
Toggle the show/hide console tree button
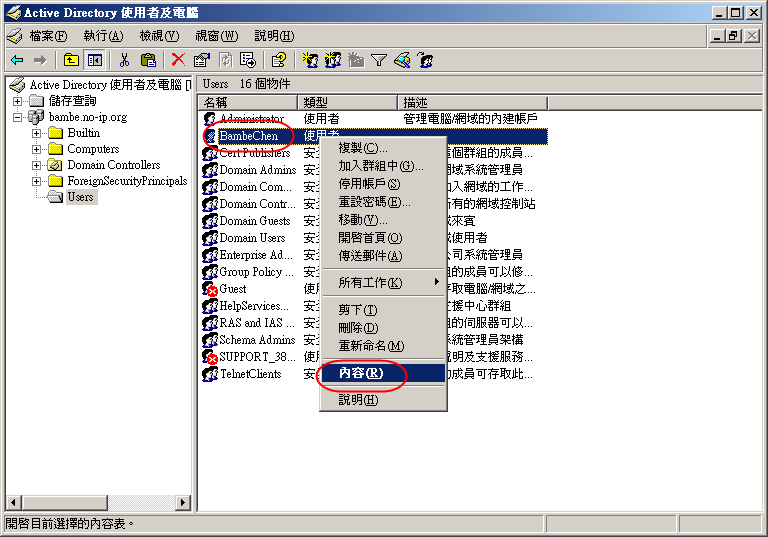pos(94,60)
